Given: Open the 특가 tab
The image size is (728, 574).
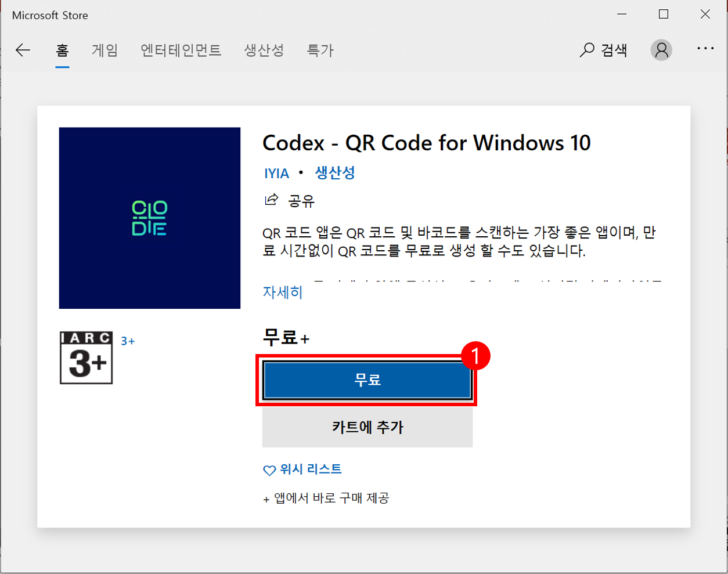Looking at the screenshot, I should [x=320, y=50].
